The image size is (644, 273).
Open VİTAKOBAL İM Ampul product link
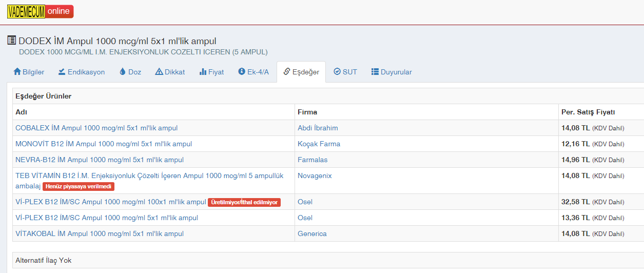[100, 233]
